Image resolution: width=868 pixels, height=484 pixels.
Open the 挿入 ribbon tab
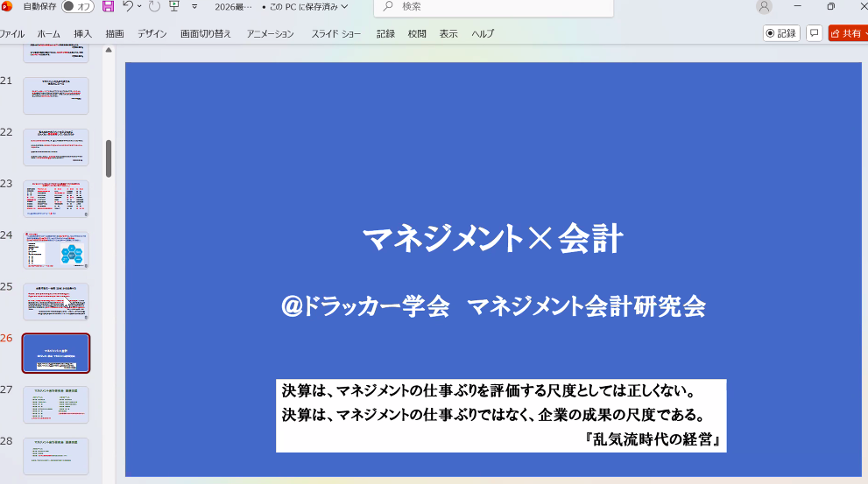[x=82, y=34]
